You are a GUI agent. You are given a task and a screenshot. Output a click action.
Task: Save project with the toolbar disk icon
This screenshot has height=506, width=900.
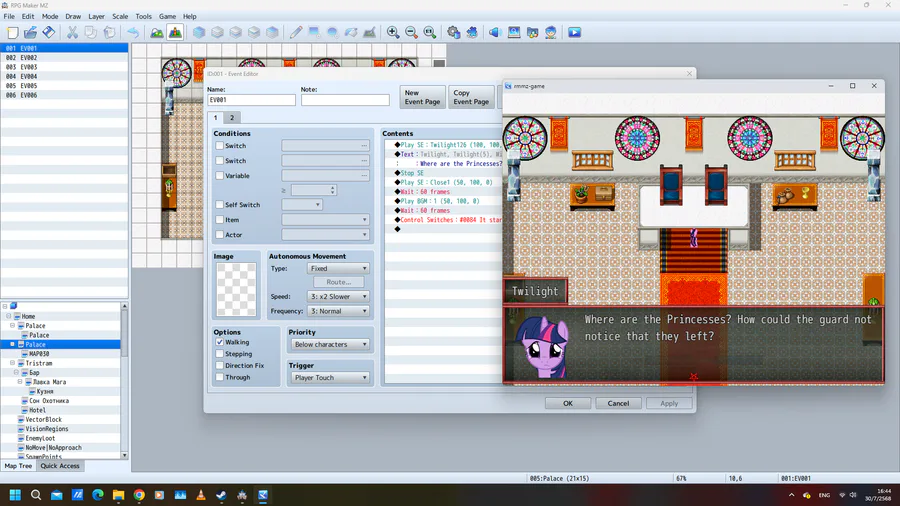[49, 33]
